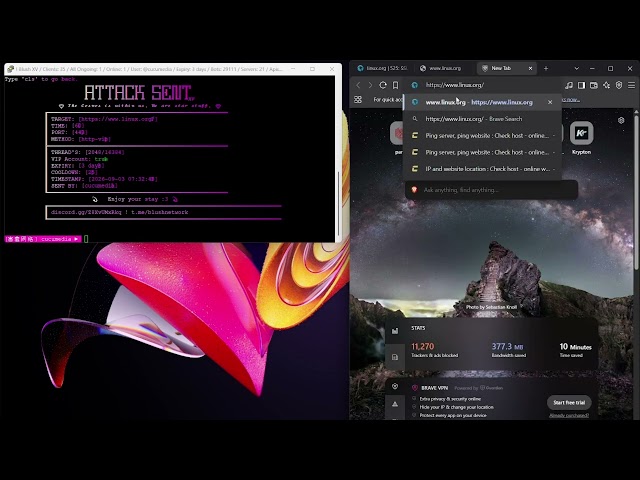This screenshot has width=640, height=480.
Task: Remove the www.linux.org suggestion
Action: (x=550, y=102)
